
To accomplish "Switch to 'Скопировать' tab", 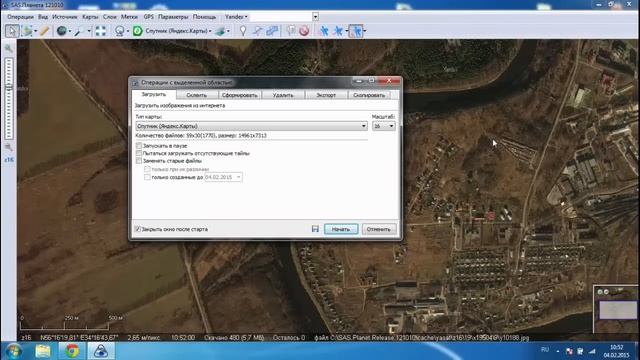I will click(369, 95).
